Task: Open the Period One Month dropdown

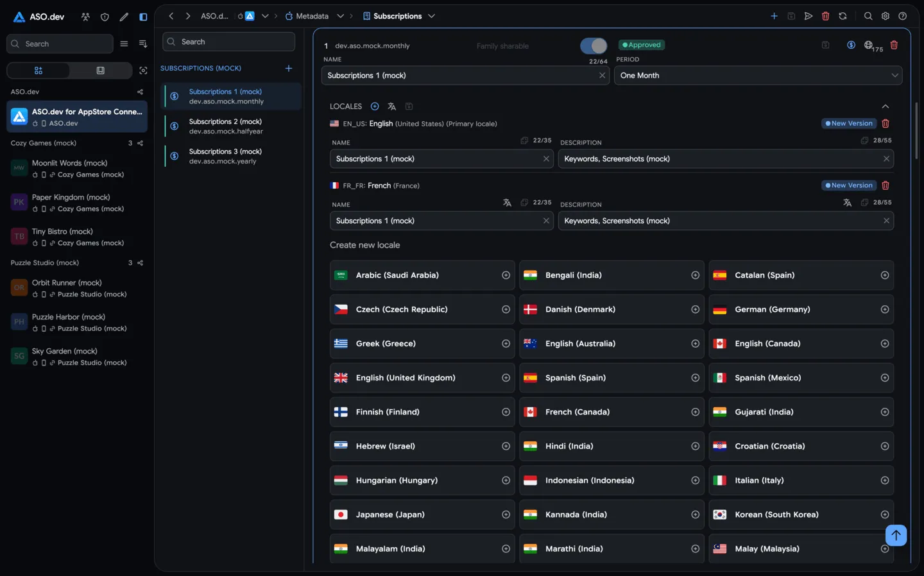Action: 758,76
